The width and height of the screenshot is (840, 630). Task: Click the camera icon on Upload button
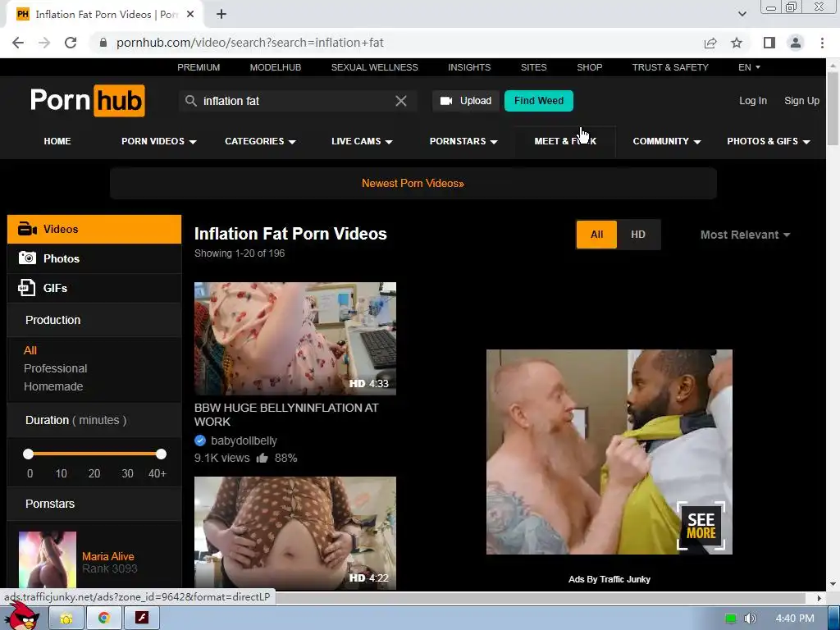[446, 101]
